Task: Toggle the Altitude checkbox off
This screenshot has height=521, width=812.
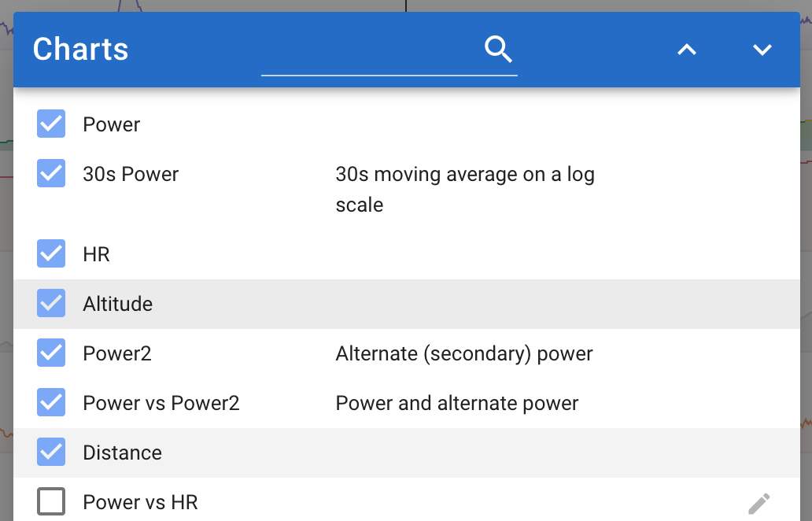Action: pos(51,304)
